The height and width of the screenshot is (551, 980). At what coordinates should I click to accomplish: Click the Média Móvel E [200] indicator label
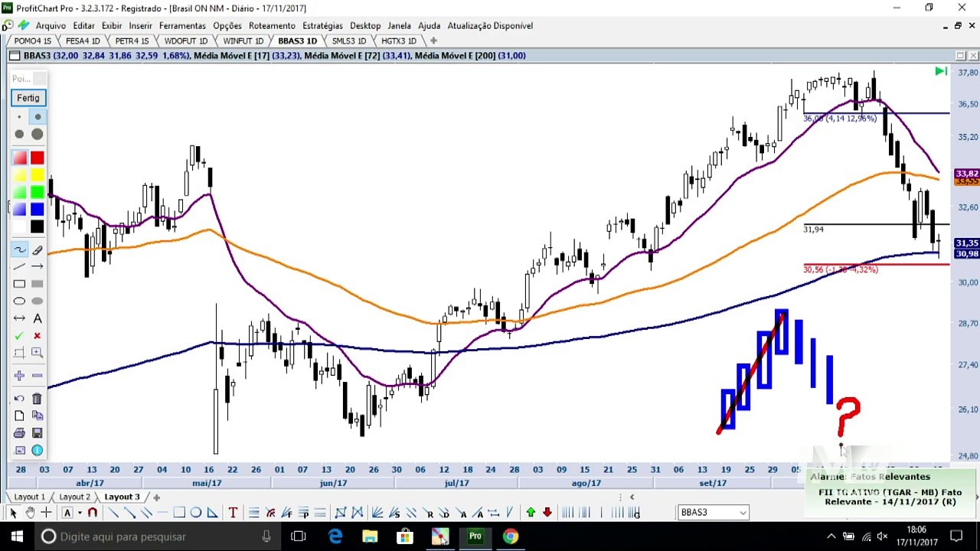[x=470, y=55]
